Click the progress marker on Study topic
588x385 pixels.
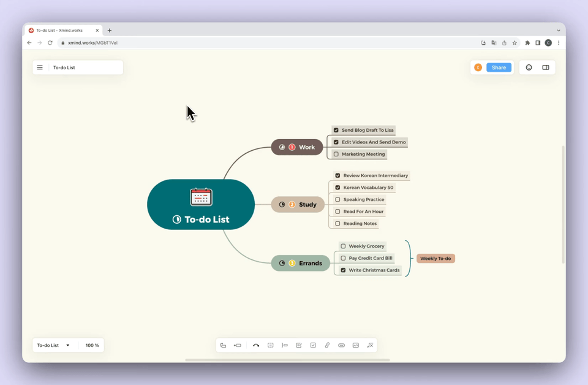(282, 205)
